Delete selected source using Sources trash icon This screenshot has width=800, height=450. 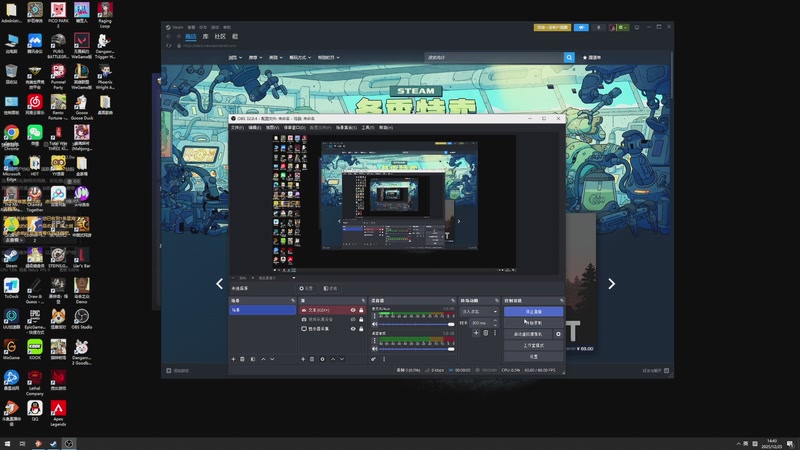(x=312, y=359)
